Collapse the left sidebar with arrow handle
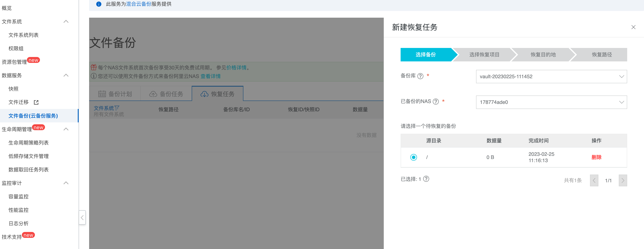 [x=82, y=217]
